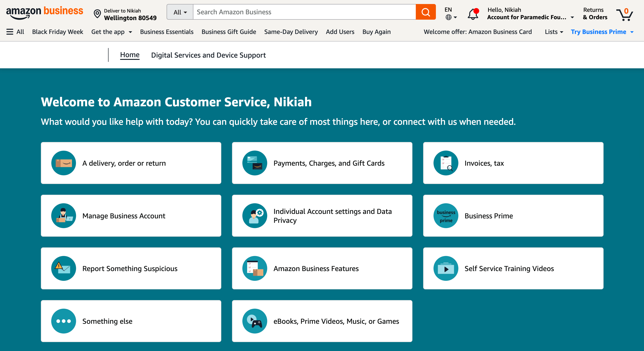This screenshot has width=644, height=351.
Task: Click the orange search magnifier button
Action: (426, 12)
